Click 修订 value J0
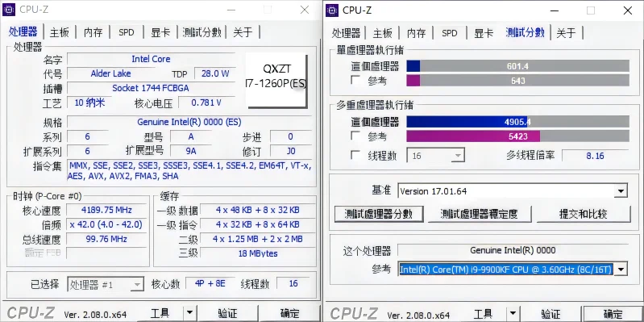This screenshot has height=322, width=644. point(291,151)
